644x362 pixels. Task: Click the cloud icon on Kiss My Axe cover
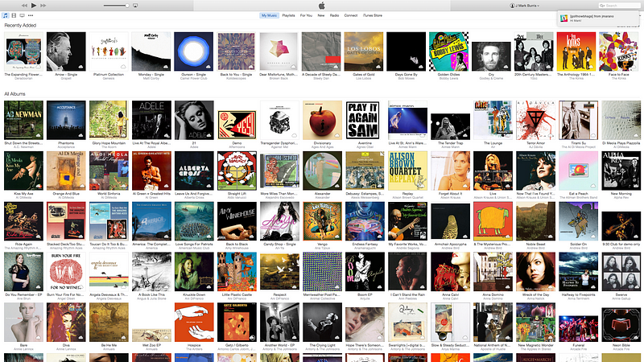pos(38,186)
